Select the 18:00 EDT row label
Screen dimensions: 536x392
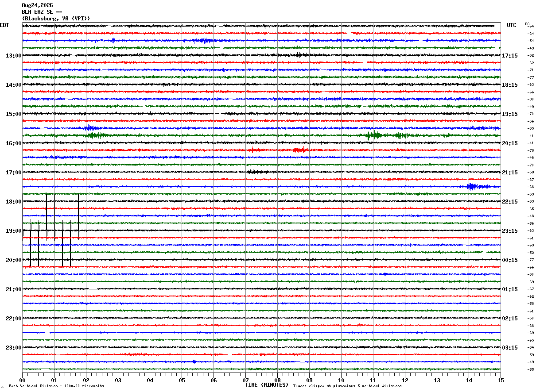(13, 202)
